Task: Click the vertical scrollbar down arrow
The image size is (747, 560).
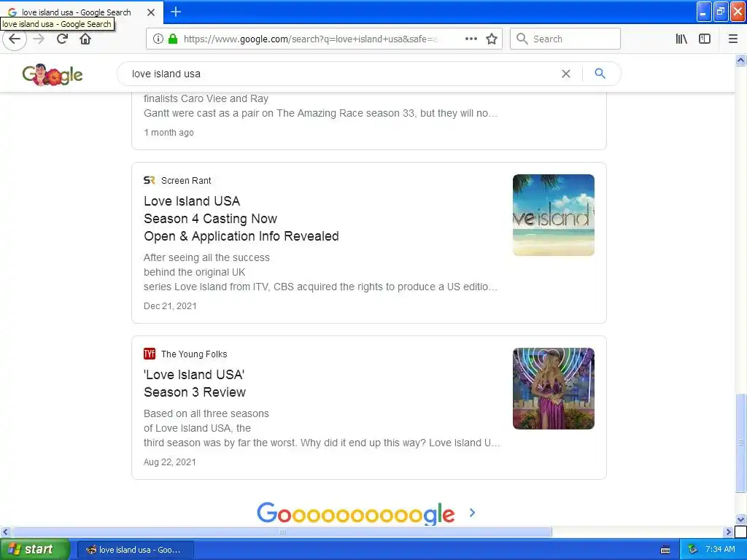Action: (x=740, y=519)
